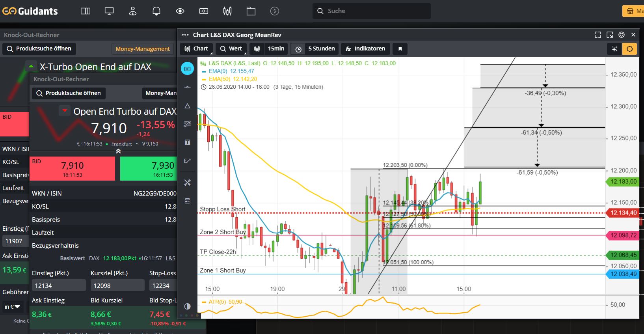Screen dimensions: 644x334
Task: Toggle the red down arrow for Open End Turbo
Action: (65, 110)
